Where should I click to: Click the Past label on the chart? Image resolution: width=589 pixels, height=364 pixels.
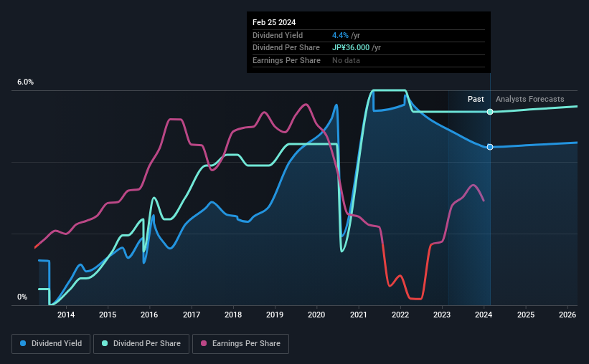[476, 99]
